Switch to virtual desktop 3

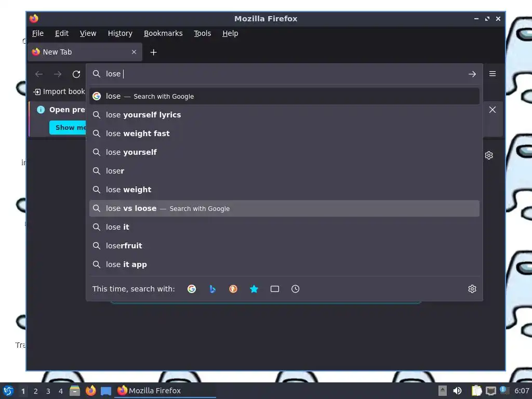pos(48,391)
